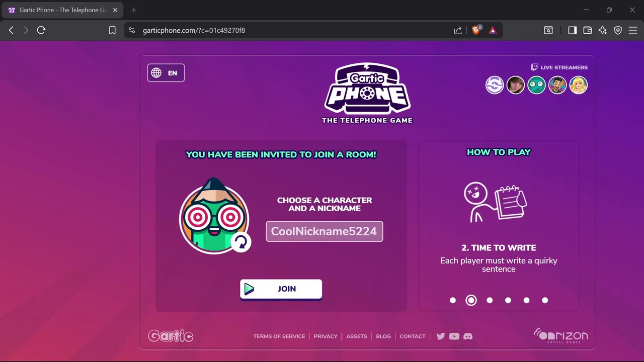Viewport: 644px width, 362px height.
Task: Open the Brave VPN shield icon
Action: point(618,30)
